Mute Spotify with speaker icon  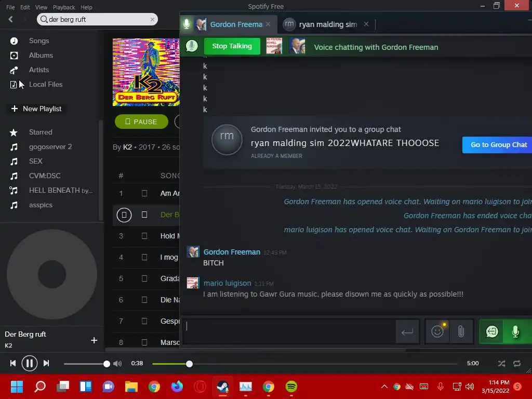click(117, 364)
